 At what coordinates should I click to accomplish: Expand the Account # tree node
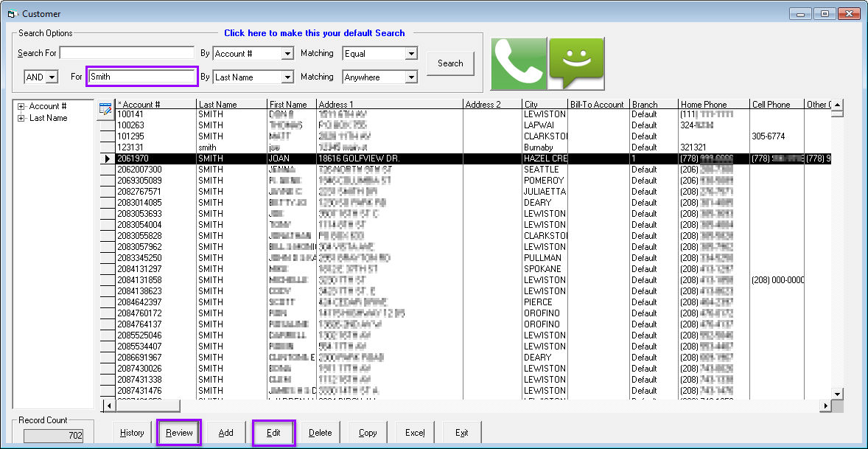(x=21, y=106)
